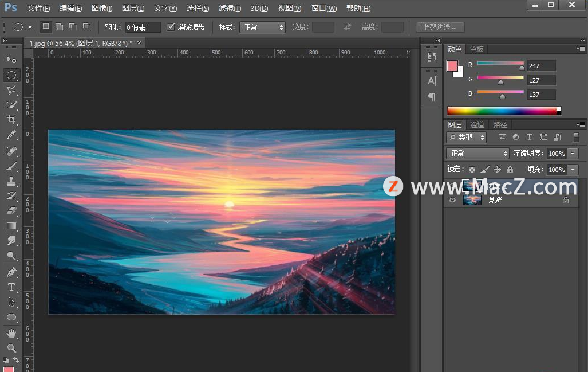Lock all padlock icon in Layers panel
This screenshot has height=372, width=588.
[x=510, y=170]
